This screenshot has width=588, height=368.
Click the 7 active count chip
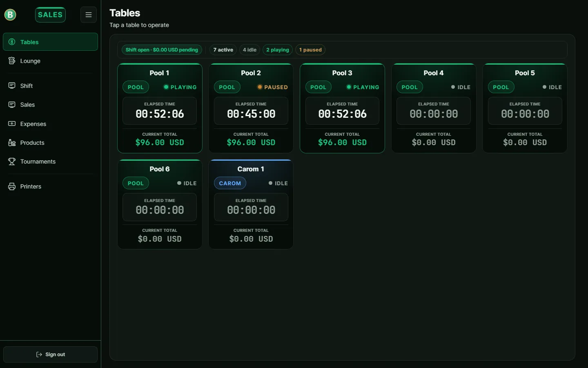[x=223, y=50]
